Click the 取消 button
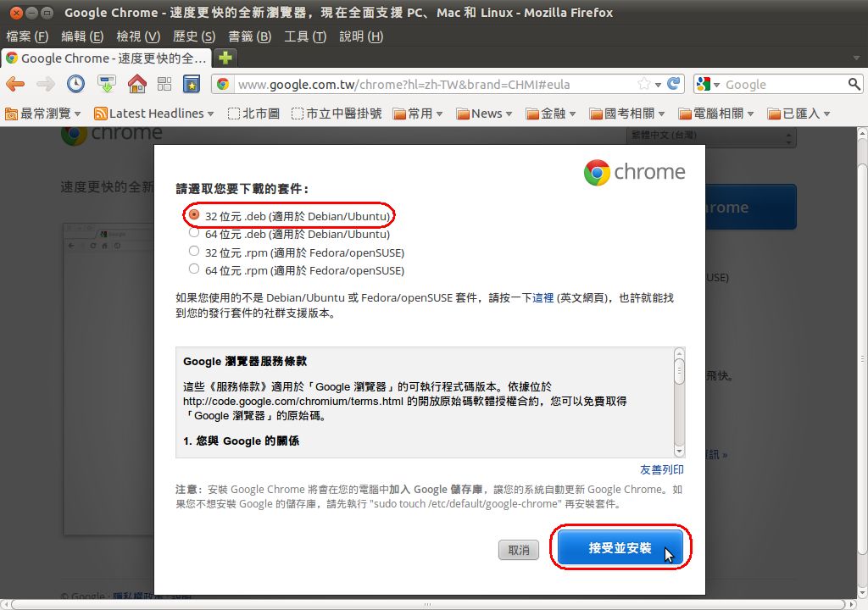Image resolution: width=868 pixels, height=610 pixels. pyautogui.click(x=519, y=550)
